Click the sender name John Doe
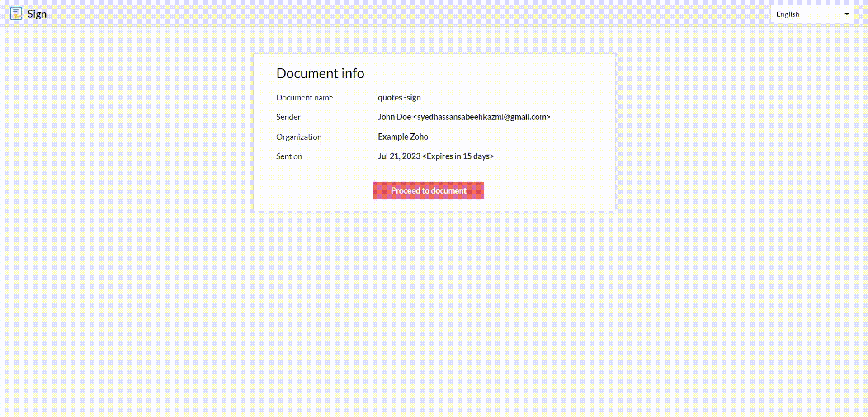Viewport: 868px width, 417px height. (394, 117)
